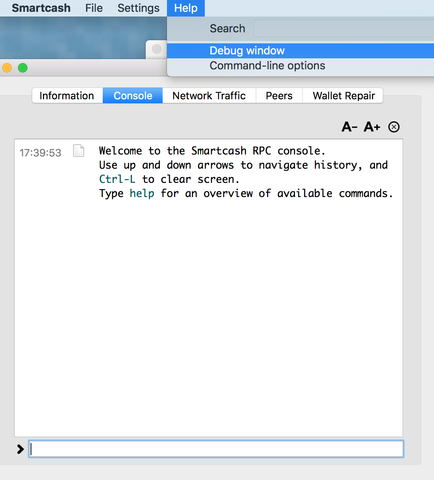Focus the RPC console command input
434x480 pixels.
coord(216,449)
